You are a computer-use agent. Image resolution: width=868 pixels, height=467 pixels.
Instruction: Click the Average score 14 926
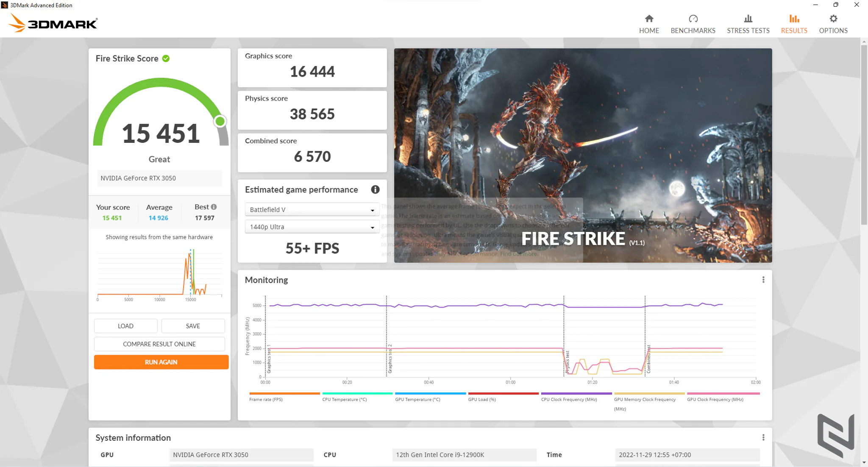158,218
